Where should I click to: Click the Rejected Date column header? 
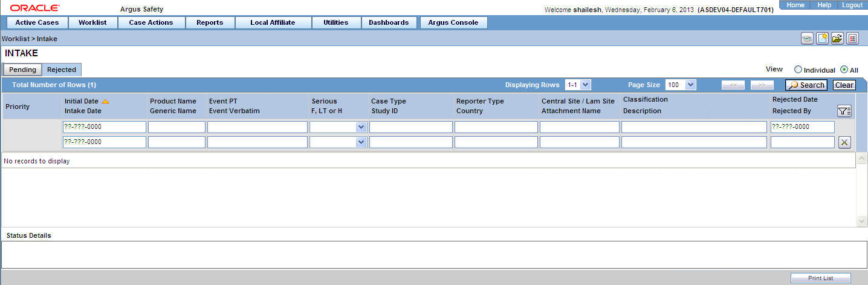click(x=795, y=99)
